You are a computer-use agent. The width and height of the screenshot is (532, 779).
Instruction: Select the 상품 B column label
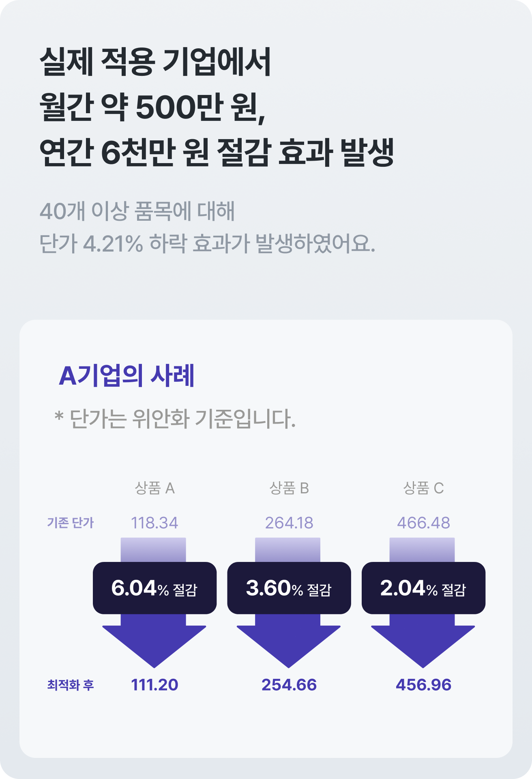(x=289, y=488)
